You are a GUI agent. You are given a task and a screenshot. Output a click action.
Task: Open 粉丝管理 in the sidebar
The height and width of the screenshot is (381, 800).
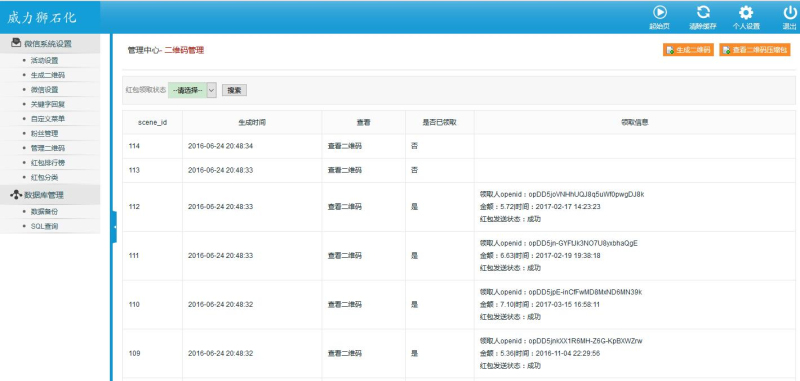coord(44,134)
